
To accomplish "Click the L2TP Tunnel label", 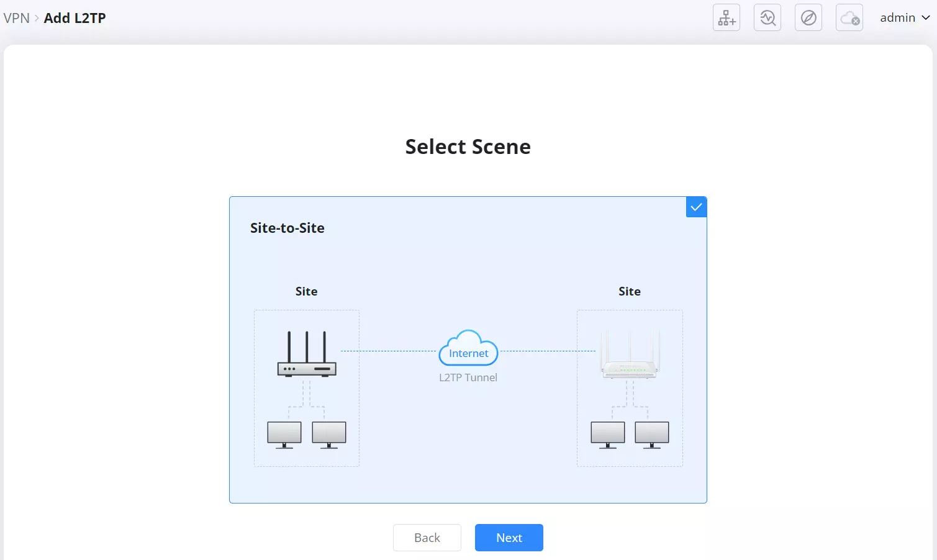I will click(x=468, y=377).
